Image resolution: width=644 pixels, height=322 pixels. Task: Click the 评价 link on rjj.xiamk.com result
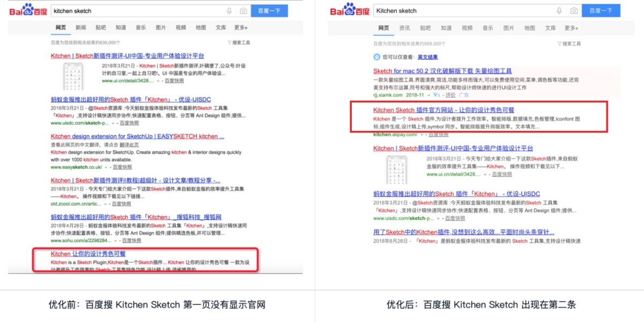pyautogui.click(x=450, y=95)
